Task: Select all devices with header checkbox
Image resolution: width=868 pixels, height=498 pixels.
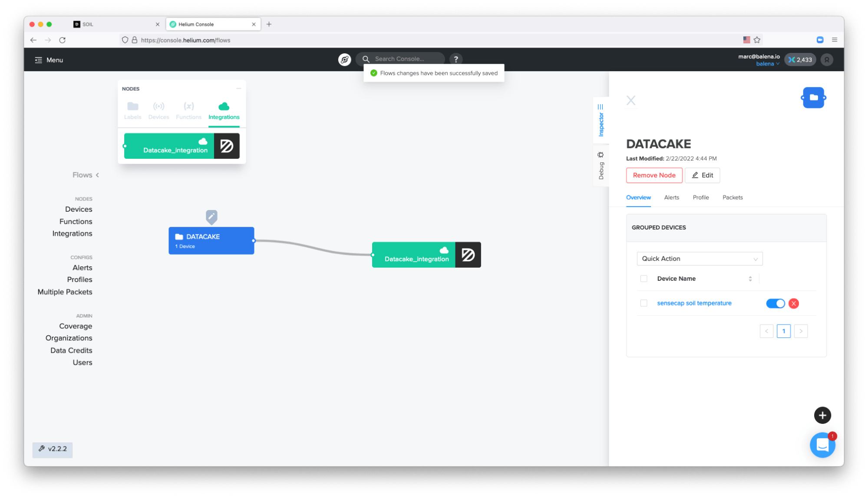Action: tap(644, 278)
